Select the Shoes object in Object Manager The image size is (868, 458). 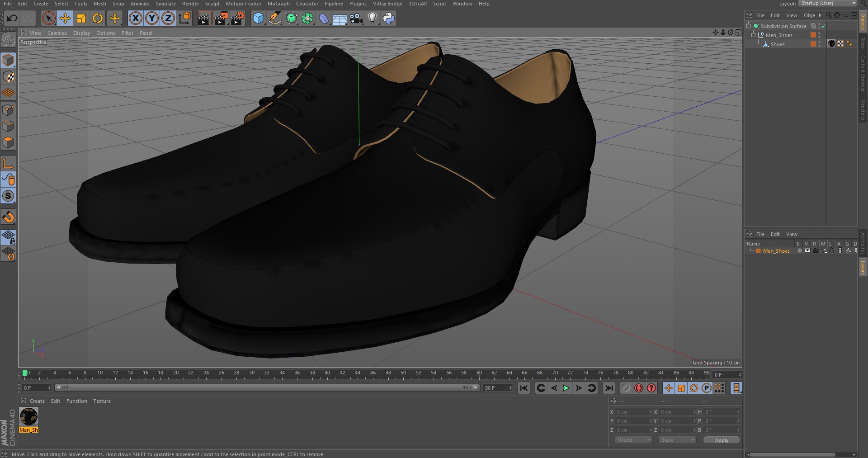pyautogui.click(x=778, y=44)
